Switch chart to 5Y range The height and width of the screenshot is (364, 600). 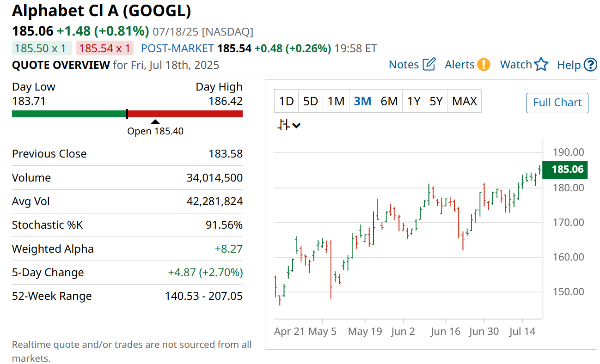(x=436, y=101)
